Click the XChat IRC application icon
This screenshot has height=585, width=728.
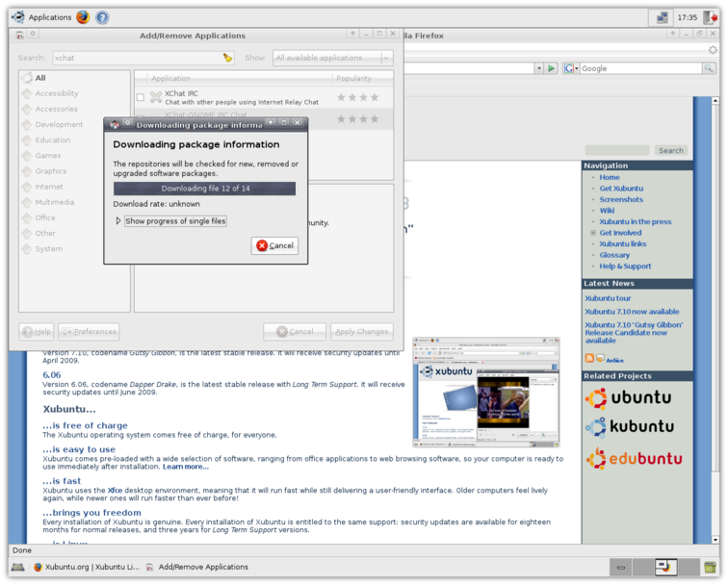(156, 97)
